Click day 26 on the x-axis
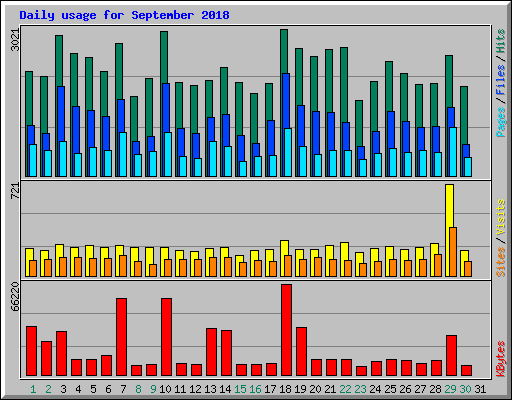Viewport: 512px width, 400px height. tap(405, 389)
